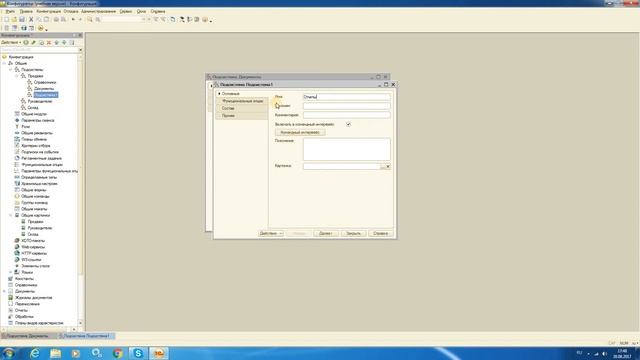Click the red Delete X icon in the configuration panel
The image size is (640, 360).
[x=49, y=42]
